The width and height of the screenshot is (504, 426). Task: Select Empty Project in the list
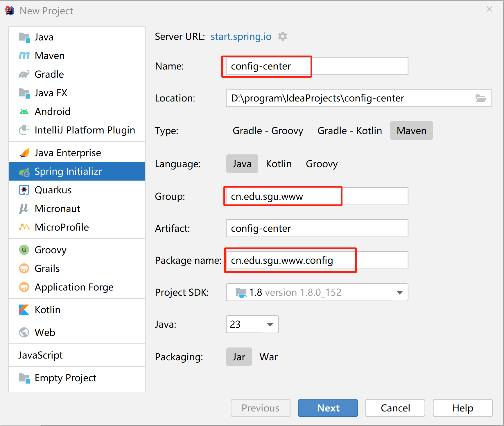77,378
